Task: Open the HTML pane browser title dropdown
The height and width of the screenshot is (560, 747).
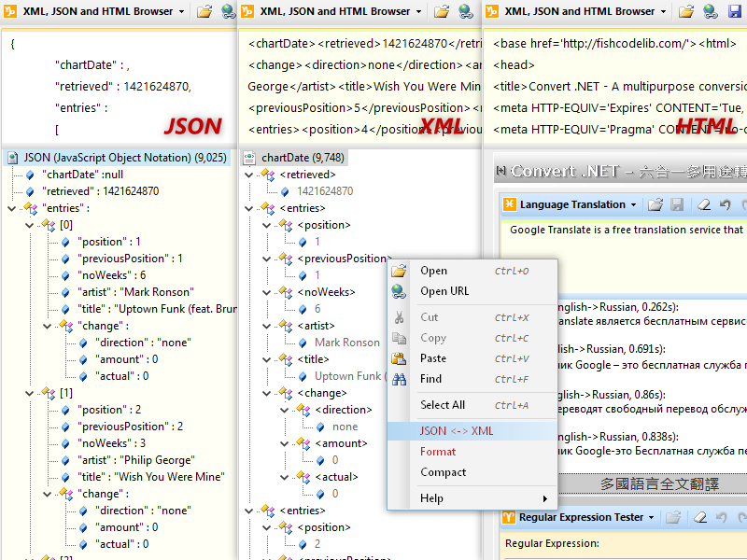Action: tap(663, 11)
